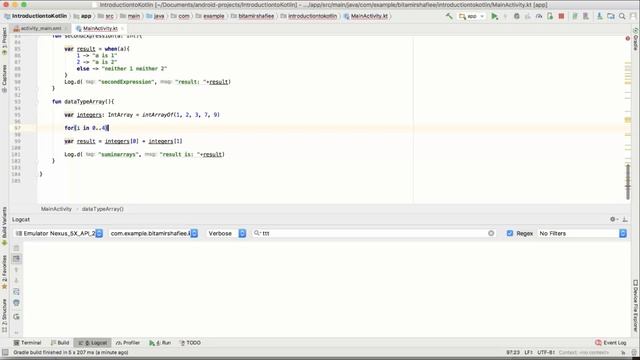640x360 pixels.
Task: Stop the app with the red square
Action: tap(561, 16)
